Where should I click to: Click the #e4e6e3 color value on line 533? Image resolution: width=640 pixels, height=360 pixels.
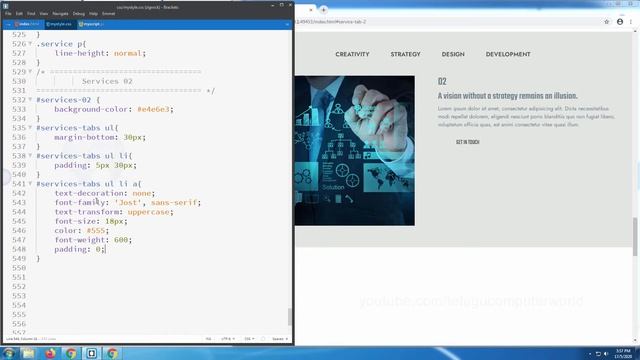(153, 109)
